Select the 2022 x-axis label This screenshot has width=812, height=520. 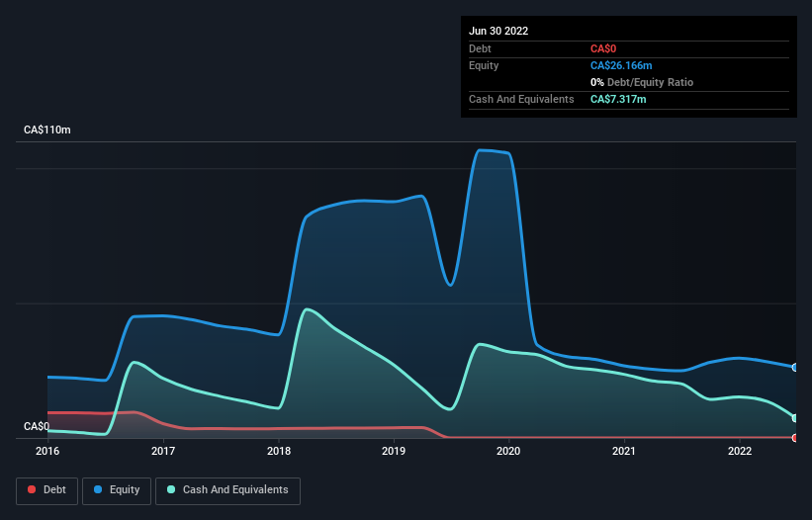(740, 451)
